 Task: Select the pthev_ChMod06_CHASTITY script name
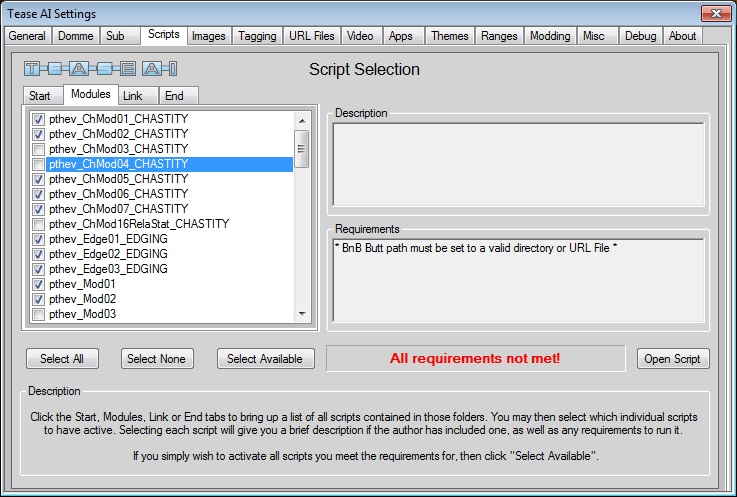[118, 194]
